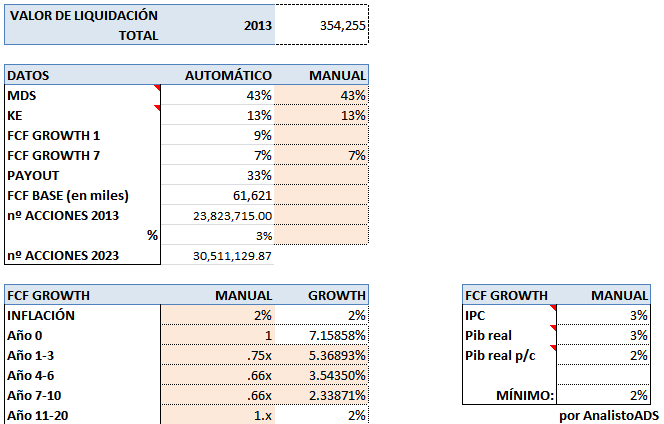Click the empty manual cell for FCF GROWTH 1
Image resolution: width=664 pixels, height=424 pixels.
pyautogui.click(x=321, y=135)
